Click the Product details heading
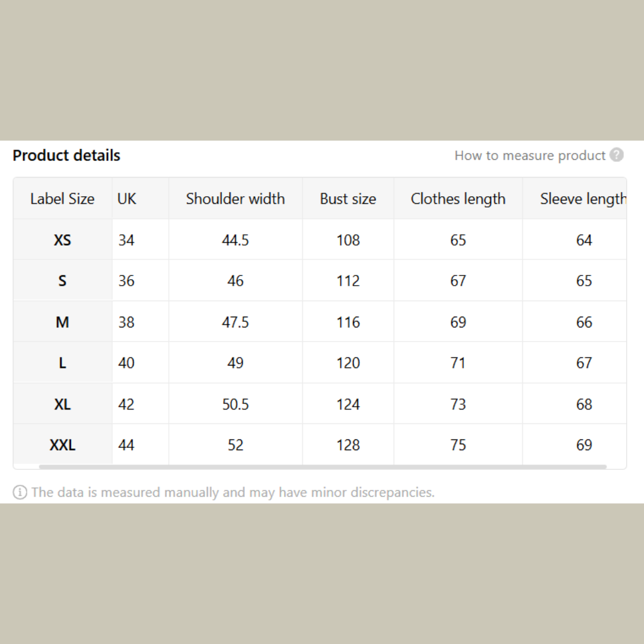 (67, 156)
